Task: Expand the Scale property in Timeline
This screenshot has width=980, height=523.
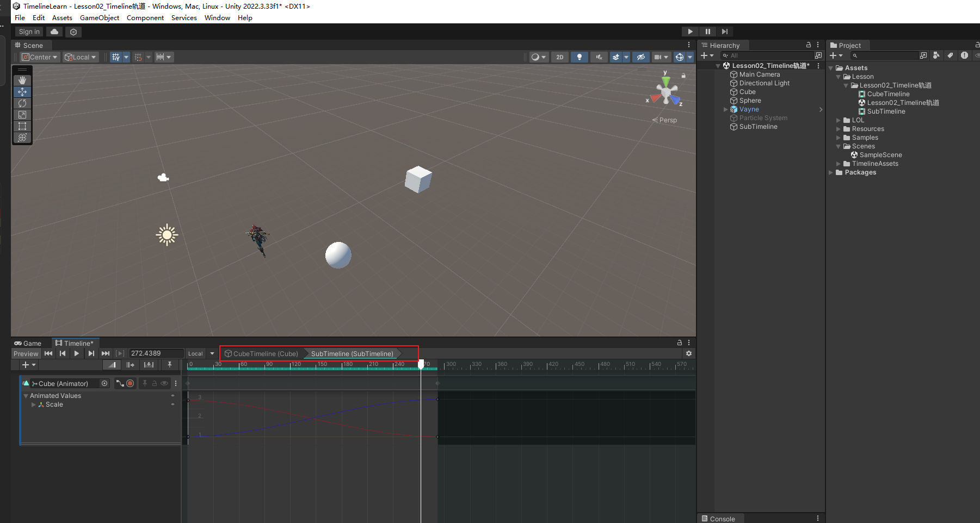Action: [x=34, y=404]
